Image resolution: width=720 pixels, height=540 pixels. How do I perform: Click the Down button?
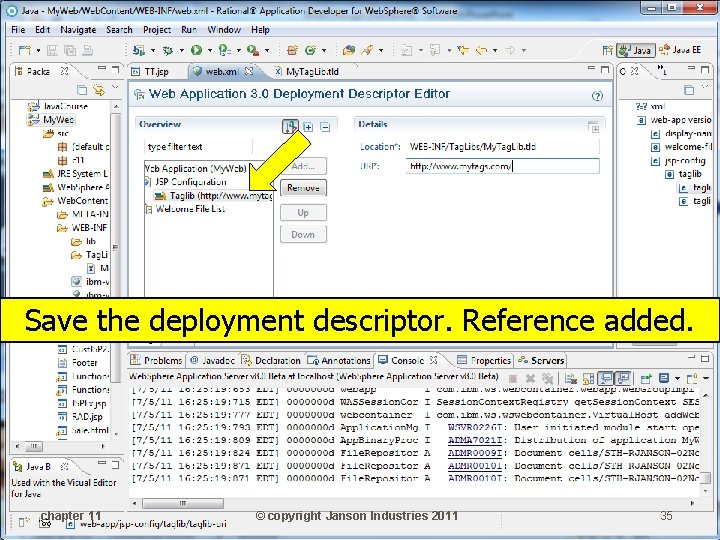pyautogui.click(x=303, y=234)
